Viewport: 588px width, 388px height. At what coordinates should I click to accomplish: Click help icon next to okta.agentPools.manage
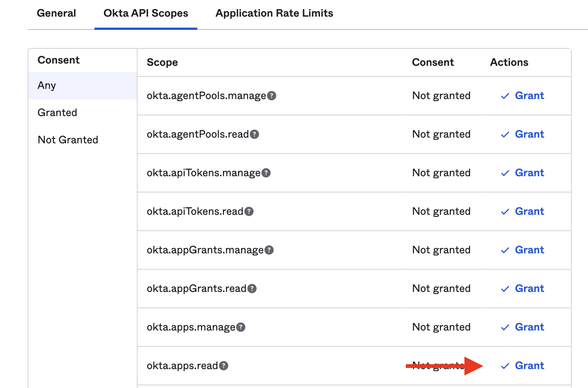pyautogui.click(x=271, y=96)
